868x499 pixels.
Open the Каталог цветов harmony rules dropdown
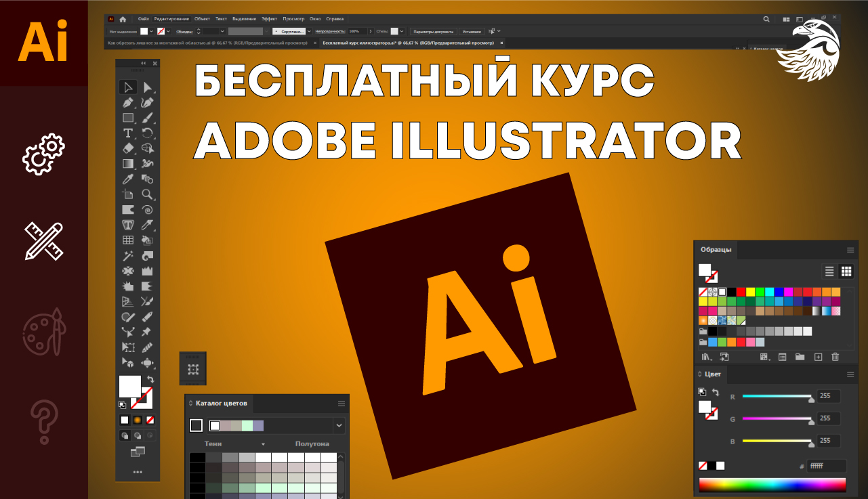[339, 426]
